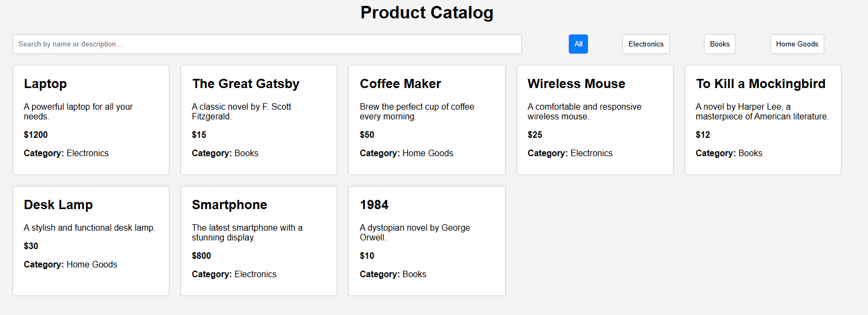Filter products by Books category
This screenshot has height=315, width=868.
click(720, 44)
